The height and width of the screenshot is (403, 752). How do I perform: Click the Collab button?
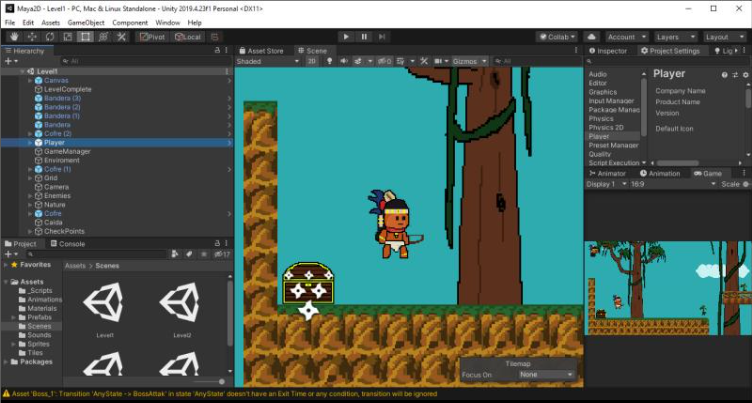coord(557,37)
